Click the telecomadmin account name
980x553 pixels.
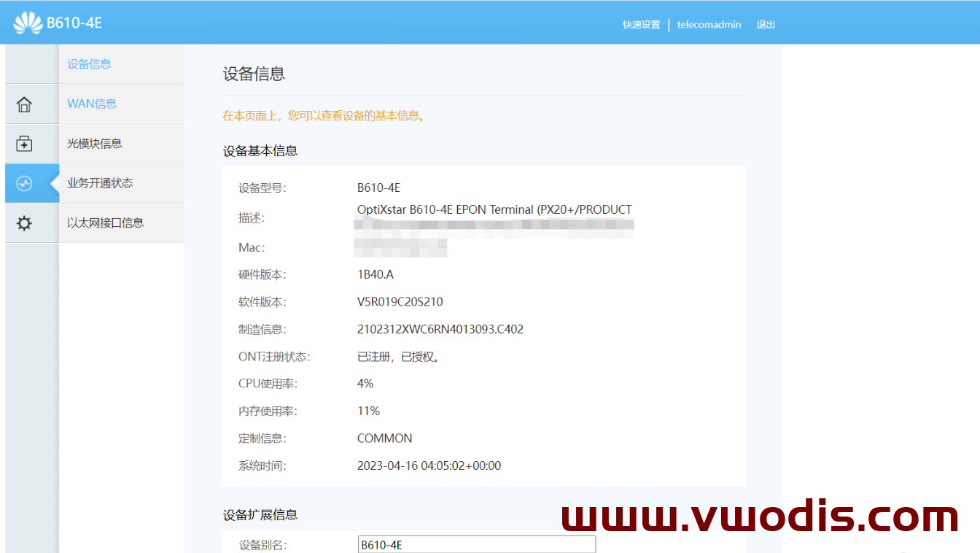point(709,24)
